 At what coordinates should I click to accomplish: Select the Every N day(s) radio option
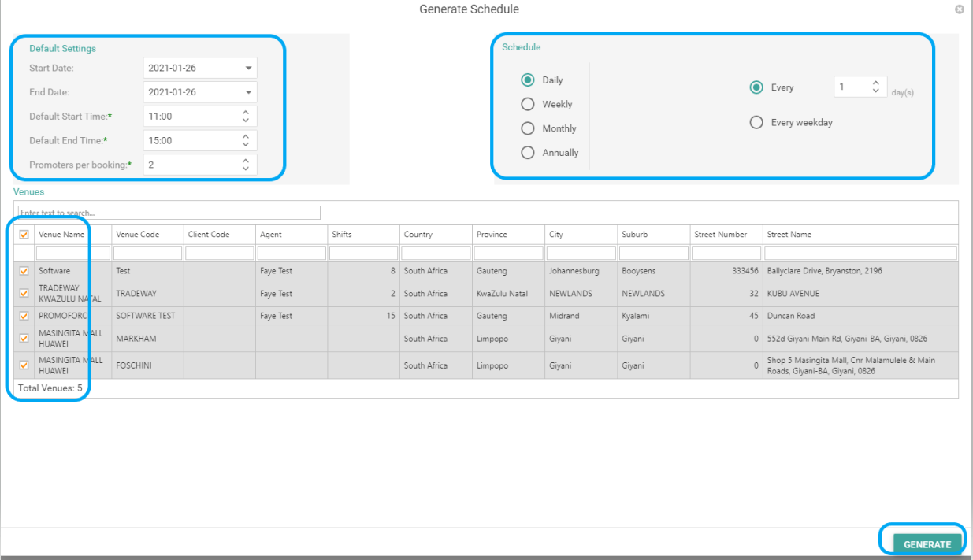coord(756,87)
